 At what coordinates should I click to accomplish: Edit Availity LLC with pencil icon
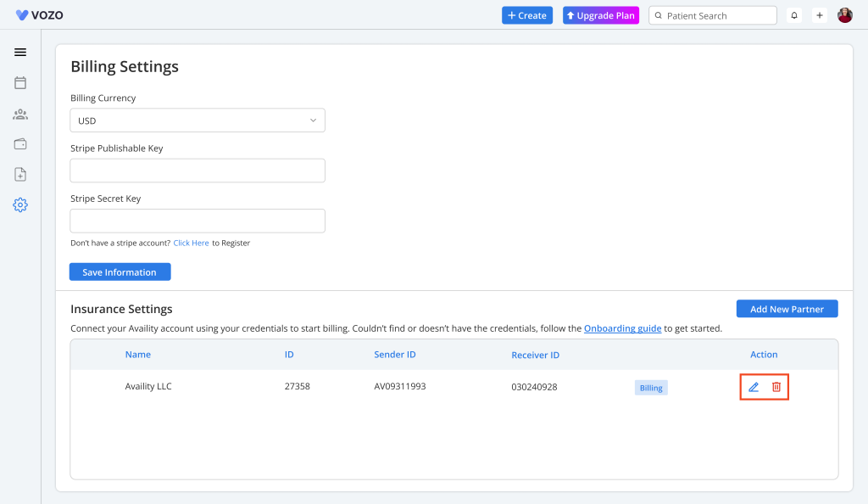pos(754,387)
